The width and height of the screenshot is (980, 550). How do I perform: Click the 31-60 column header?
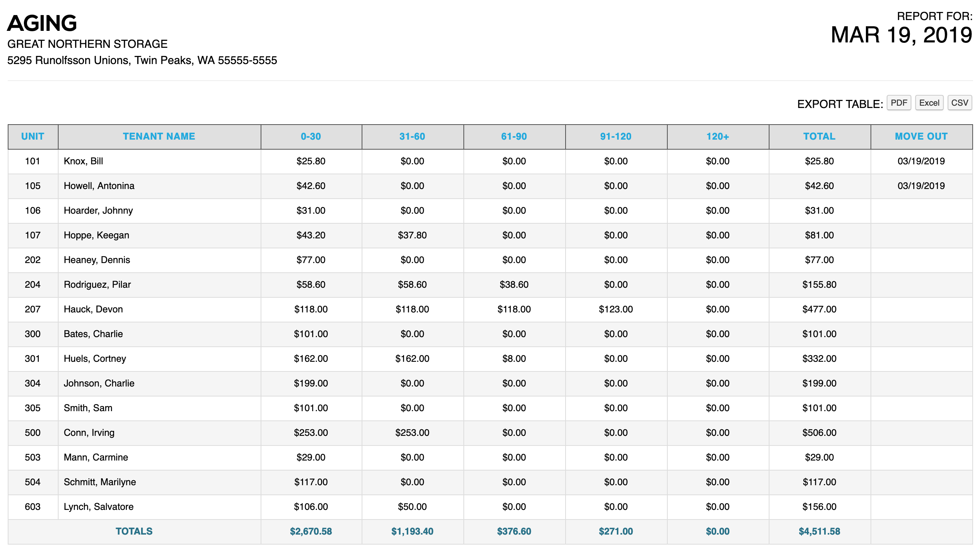pyautogui.click(x=412, y=137)
